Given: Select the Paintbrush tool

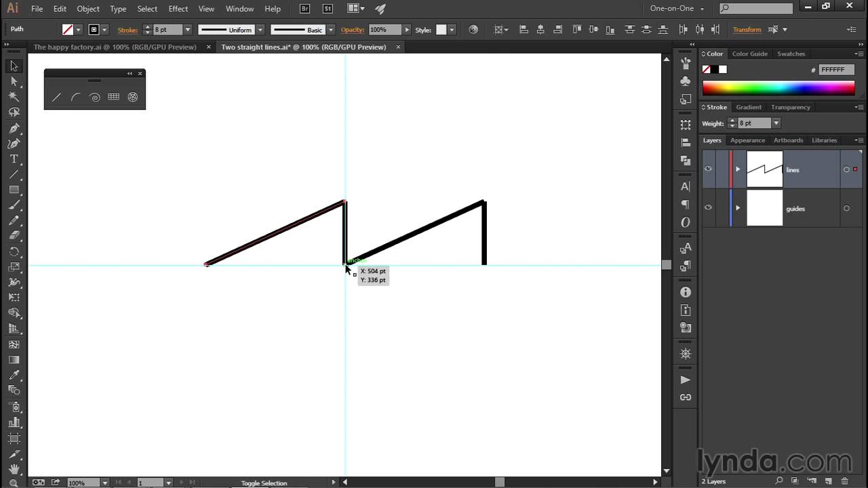Looking at the screenshot, I should pyautogui.click(x=14, y=205).
